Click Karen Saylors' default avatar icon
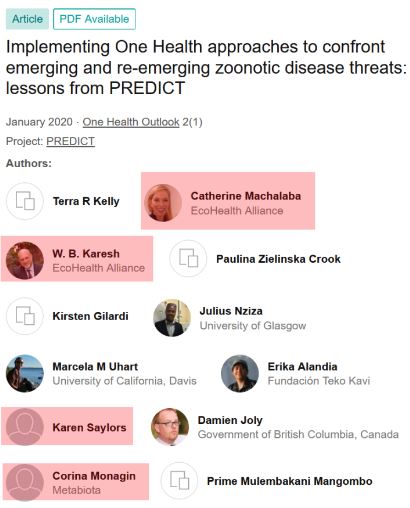Image resolution: width=410 pixels, height=508 pixels. click(25, 427)
